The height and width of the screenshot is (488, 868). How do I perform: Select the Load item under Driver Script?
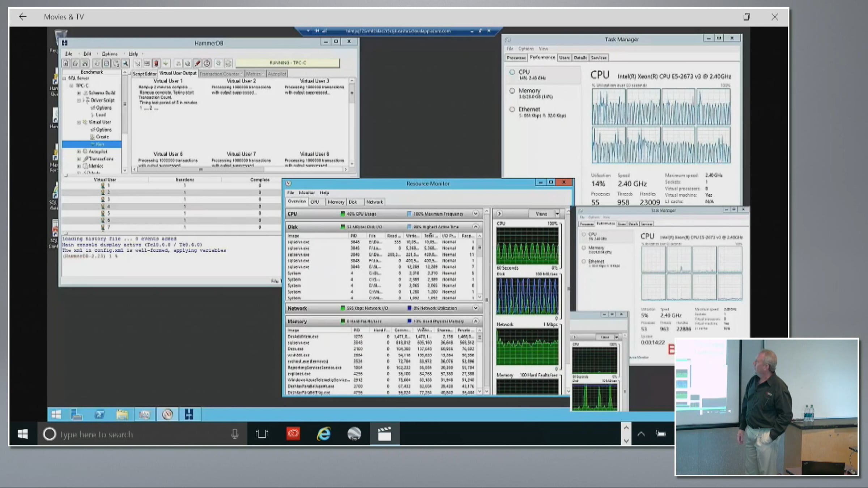101,115
